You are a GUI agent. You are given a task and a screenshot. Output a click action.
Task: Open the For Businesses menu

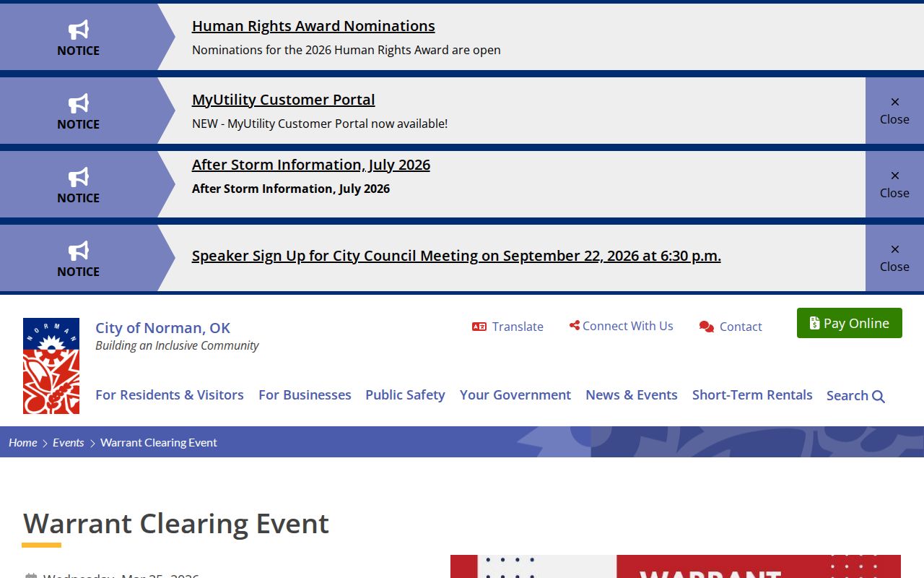305,395
